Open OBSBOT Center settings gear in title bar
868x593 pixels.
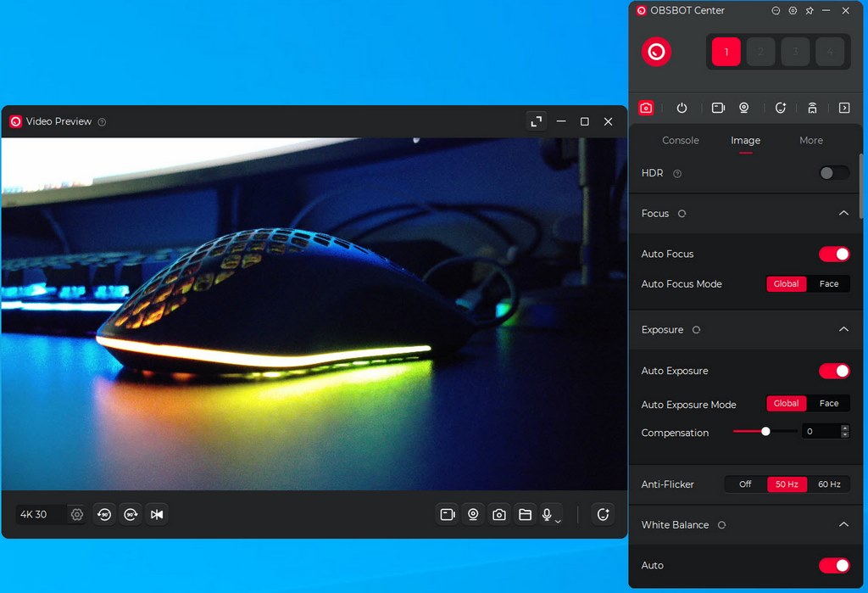pyautogui.click(x=793, y=10)
